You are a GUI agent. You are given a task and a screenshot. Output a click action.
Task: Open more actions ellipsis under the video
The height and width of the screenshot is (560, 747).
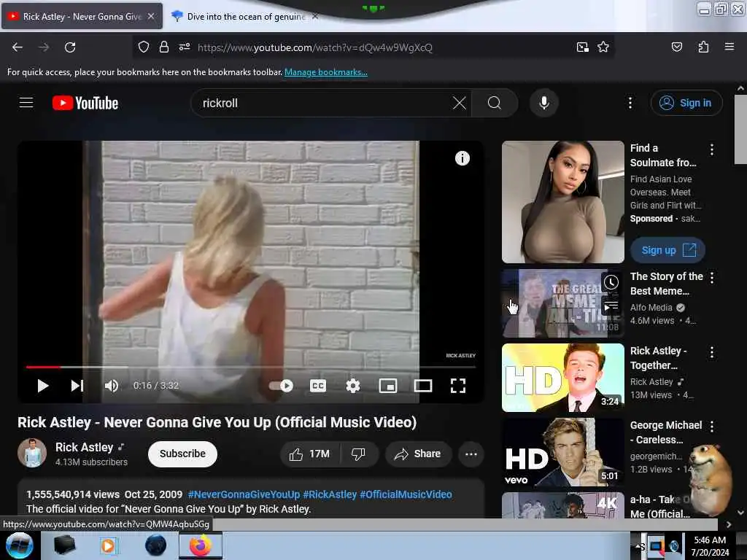[471, 454]
